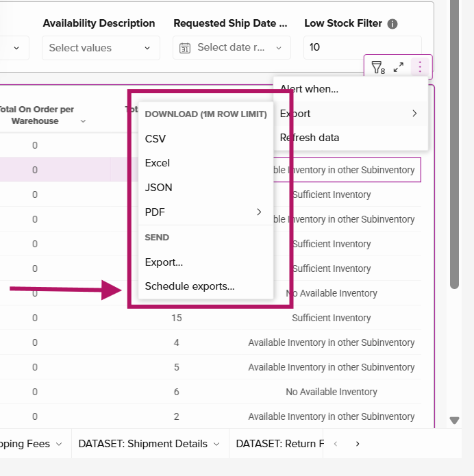Expand the Export submenu chevron
The image size is (474, 476).
pos(414,113)
